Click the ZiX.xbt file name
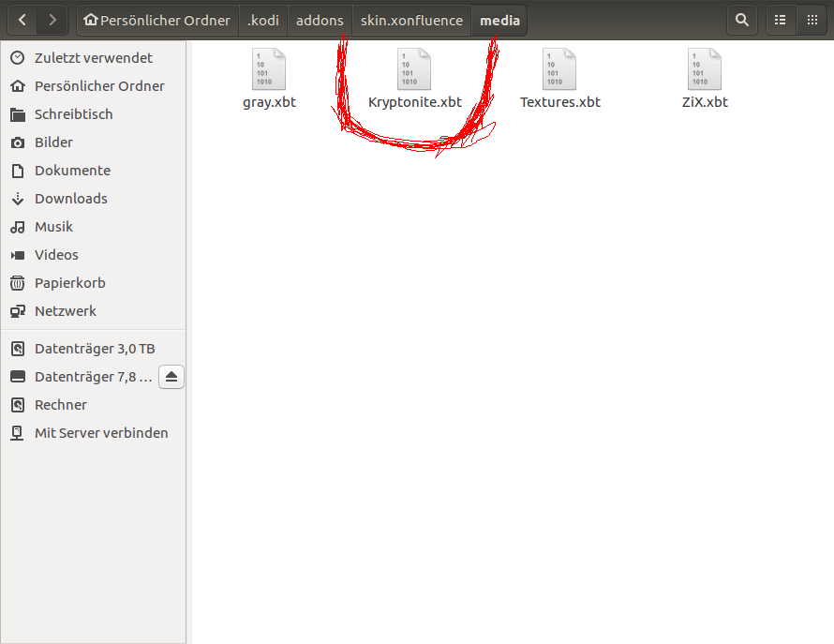 [x=705, y=102]
